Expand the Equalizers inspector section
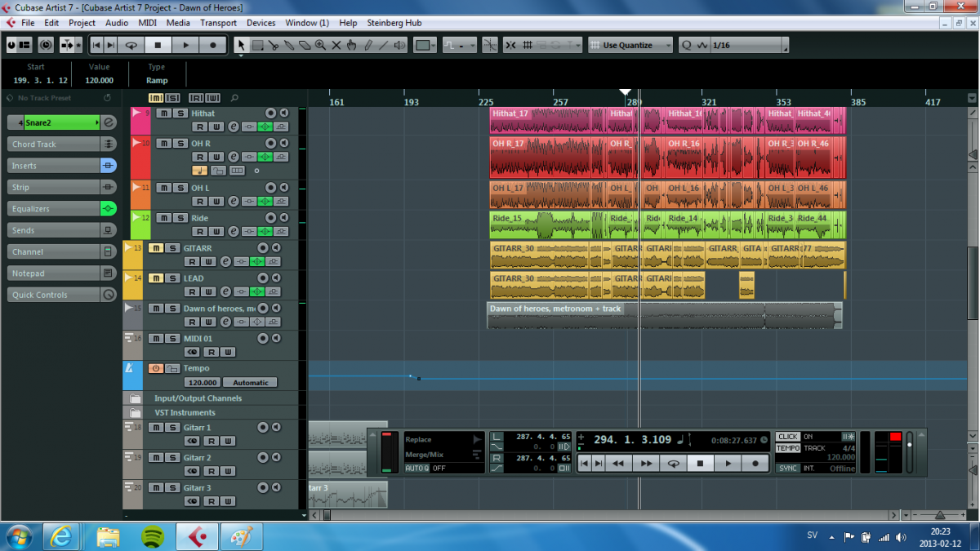This screenshot has width=980, height=551. (x=61, y=209)
